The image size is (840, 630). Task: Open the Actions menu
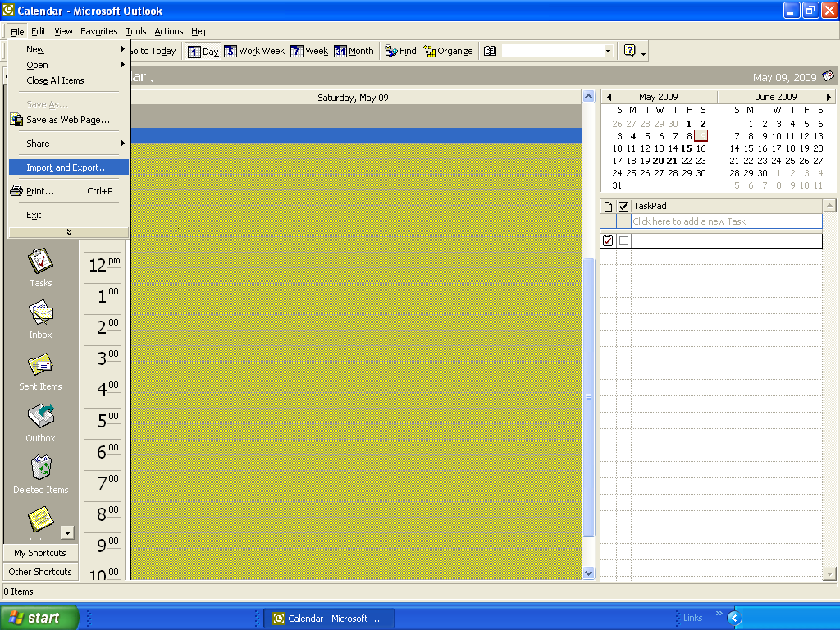point(169,31)
